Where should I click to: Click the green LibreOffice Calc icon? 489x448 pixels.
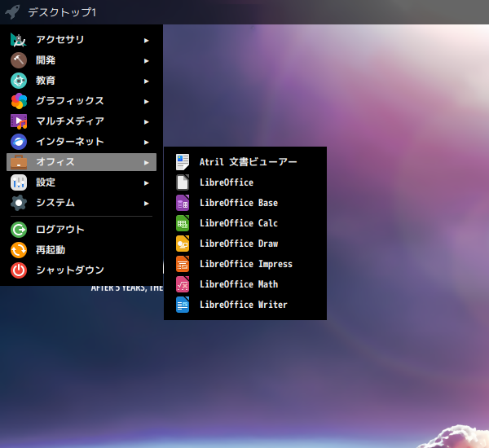pyautogui.click(x=183, y=223)
